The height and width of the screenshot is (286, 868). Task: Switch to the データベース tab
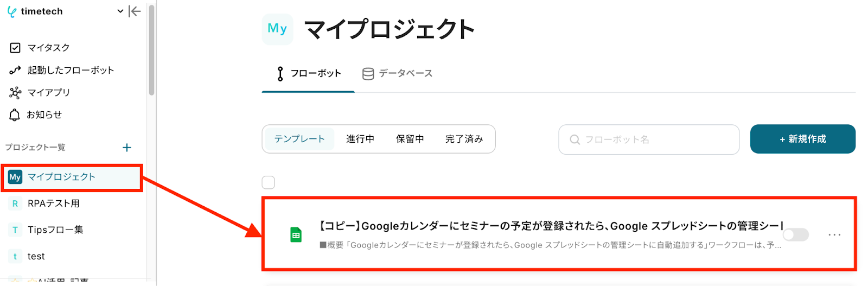click(398, 74)
